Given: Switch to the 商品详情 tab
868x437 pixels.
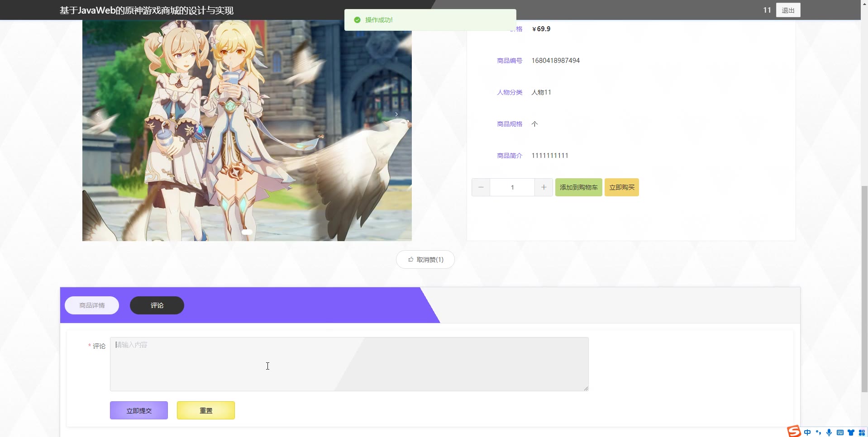Looking at the screenshot, I should [92, 305].
